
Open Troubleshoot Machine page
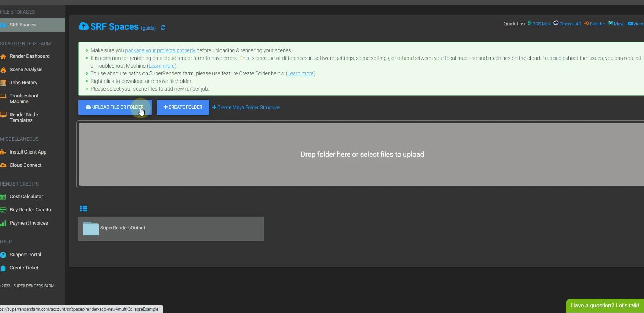click(24, 99)
